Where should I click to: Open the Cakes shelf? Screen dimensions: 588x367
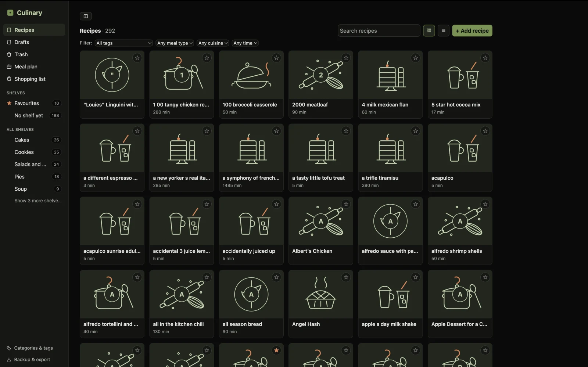click(34, 140)
